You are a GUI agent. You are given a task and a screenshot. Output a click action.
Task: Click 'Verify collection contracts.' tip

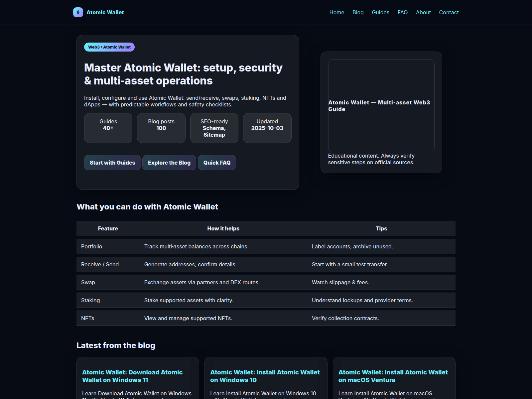tap(381, 318)
